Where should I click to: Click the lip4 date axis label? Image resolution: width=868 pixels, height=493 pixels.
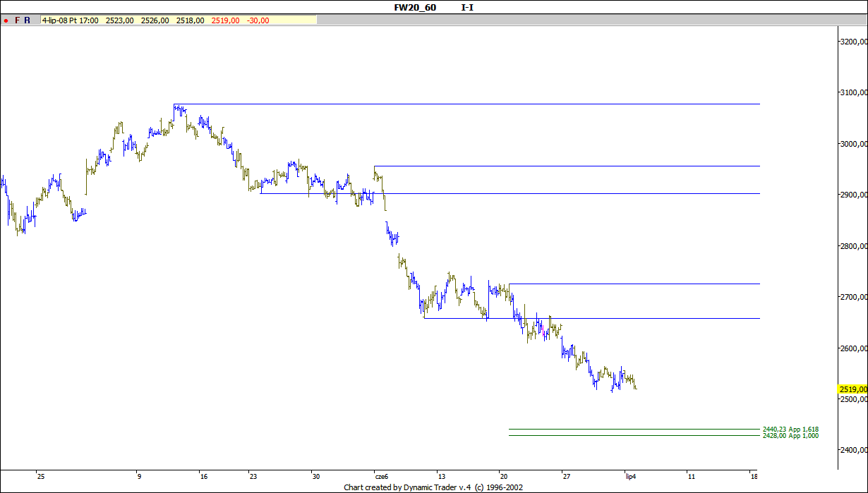[630, 476]
